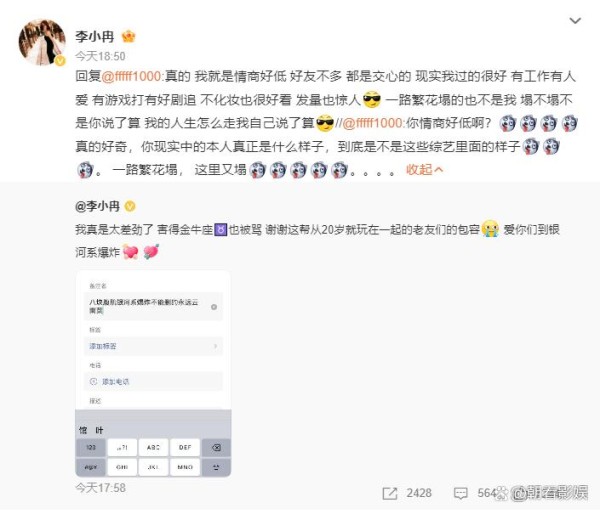
Task: Clear the remark name field text
Action: [214, 307]
